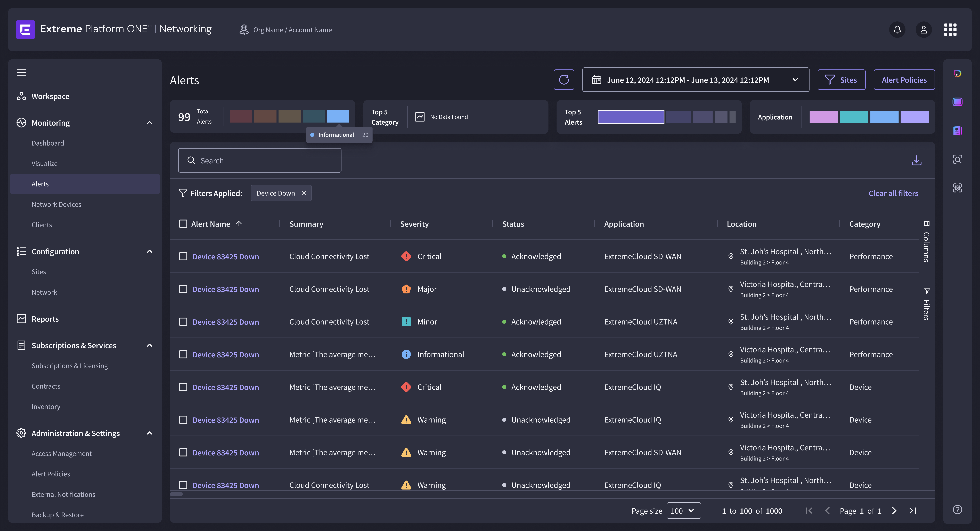Click the location pin for first row
The height and width of the screenshot is (531, 980).
(730, 256)
